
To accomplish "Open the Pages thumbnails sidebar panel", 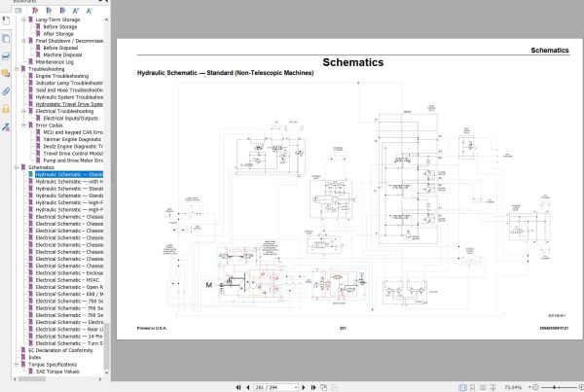I will pyautogui.click(x=6, y=38).
